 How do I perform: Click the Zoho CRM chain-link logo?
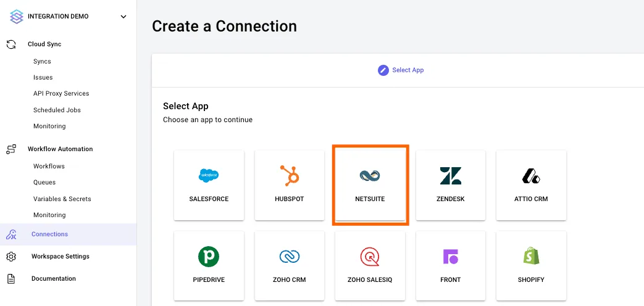[x=290, y=257]
